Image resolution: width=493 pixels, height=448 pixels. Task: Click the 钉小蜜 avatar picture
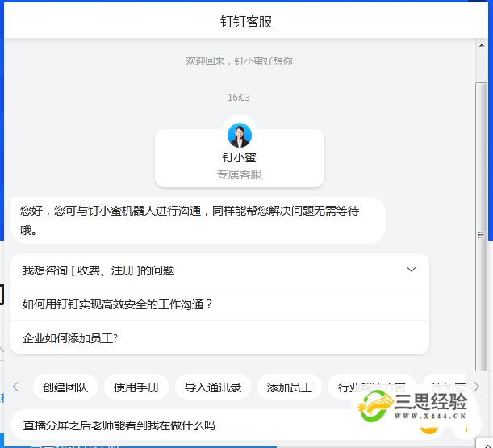240,136
